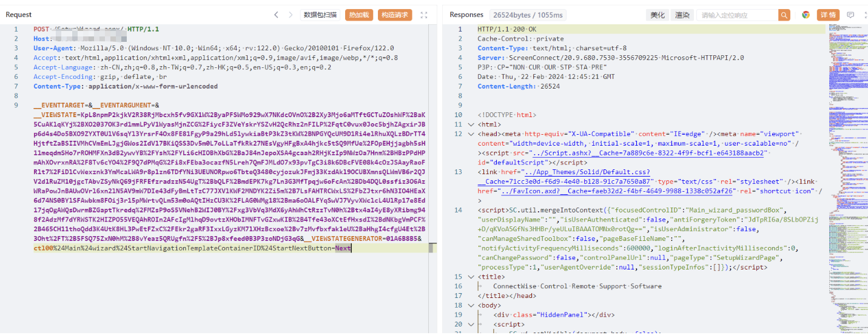Click the Request panel title
This screenshot has width=868, height=335.
[x=19, y=15]
